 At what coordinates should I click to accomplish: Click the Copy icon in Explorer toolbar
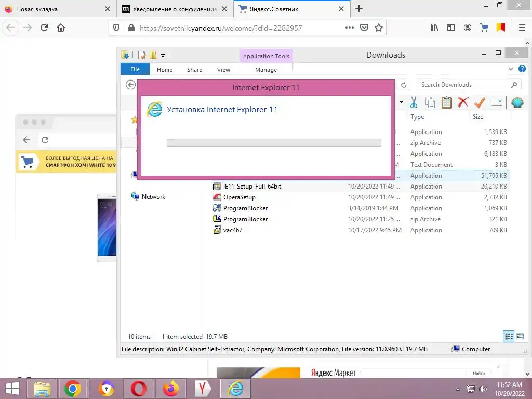pos(430,102)
